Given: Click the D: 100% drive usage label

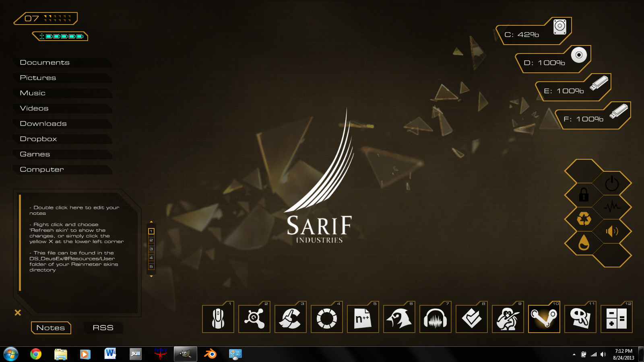Looking at the screenshot, I should coord(544,63).
